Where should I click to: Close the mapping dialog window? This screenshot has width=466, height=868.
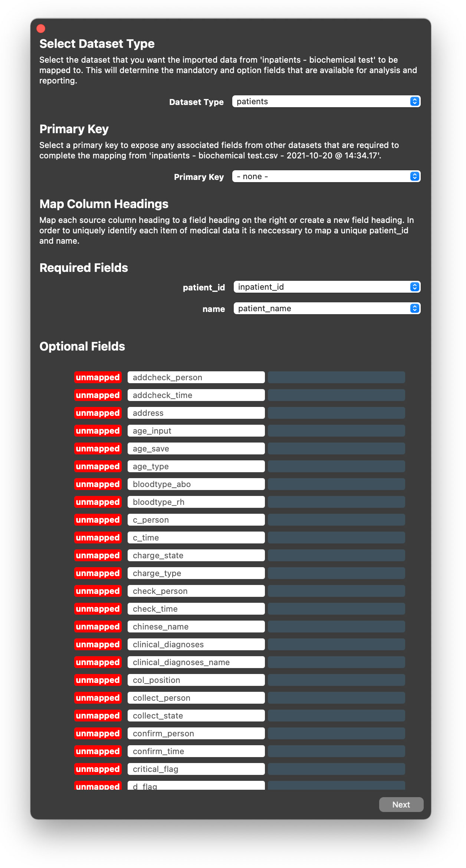41,29
